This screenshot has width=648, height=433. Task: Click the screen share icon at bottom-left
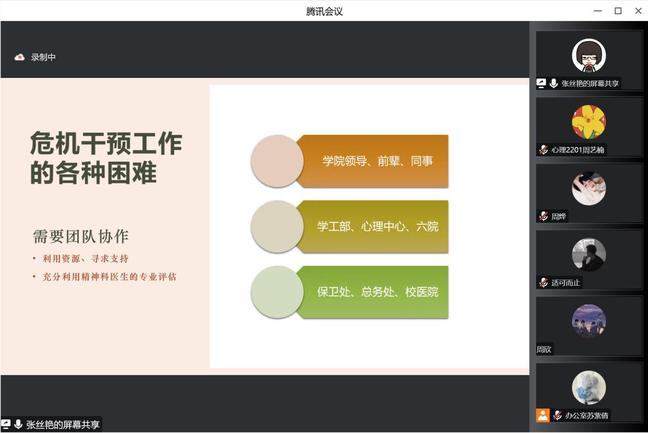[x=6, y=425]
